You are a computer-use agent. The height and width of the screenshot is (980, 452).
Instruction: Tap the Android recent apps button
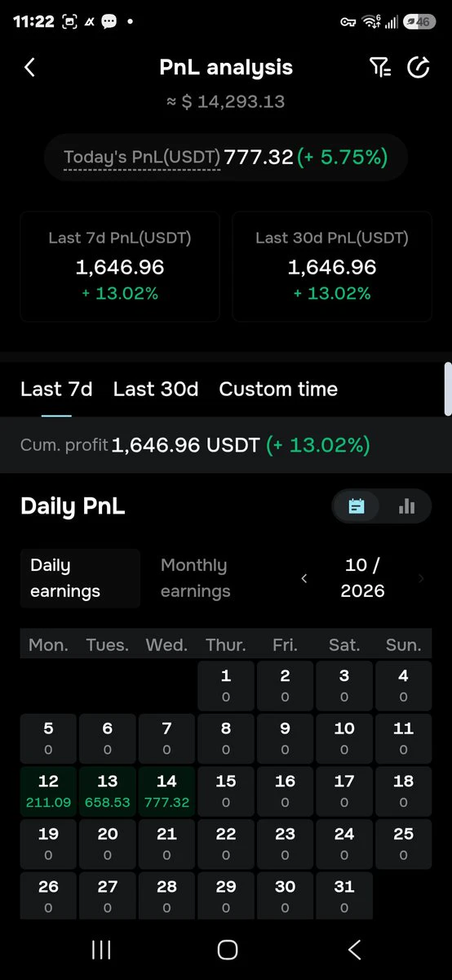(x=101, y=949)
